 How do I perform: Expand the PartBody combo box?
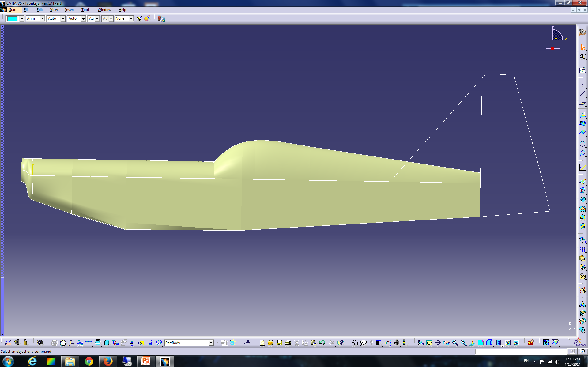point(211,343)
